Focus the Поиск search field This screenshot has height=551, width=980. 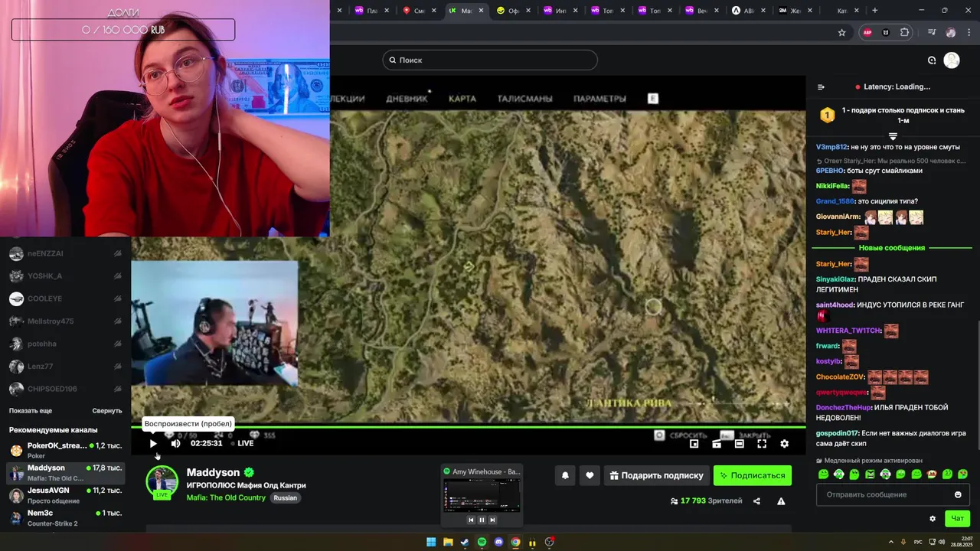click(x=490, y=60)
